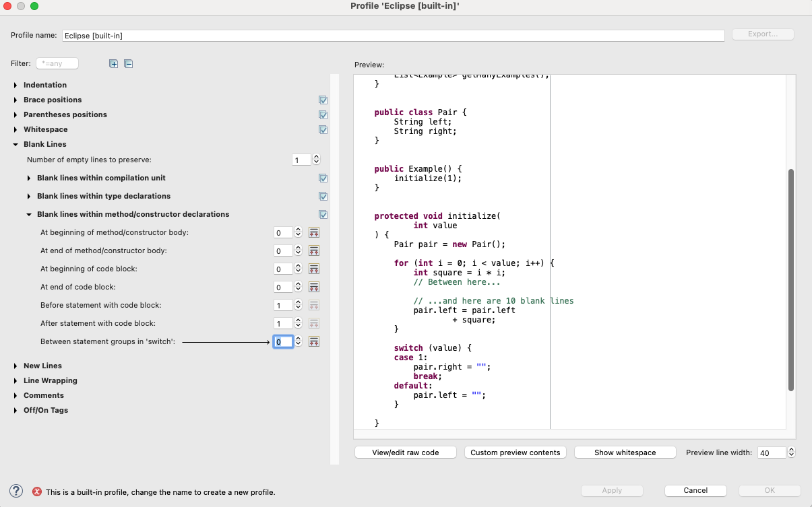Expand the Off/On Tags section
The width and height of the screenshot is (812, 507).
[x=15, y=410]
